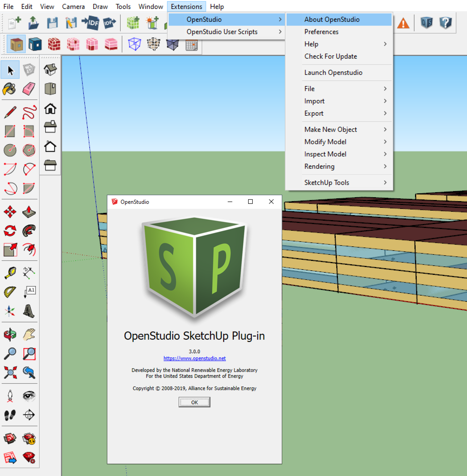Select the Eraser tool
Viewport: 467px width, 476px height.
[x=29, y=89]
